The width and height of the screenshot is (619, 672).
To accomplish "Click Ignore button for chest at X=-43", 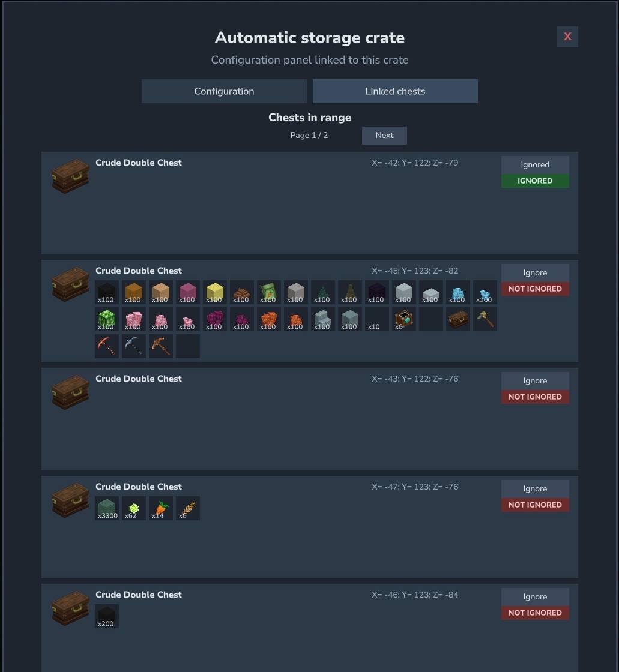I will [x=535, y=380].
